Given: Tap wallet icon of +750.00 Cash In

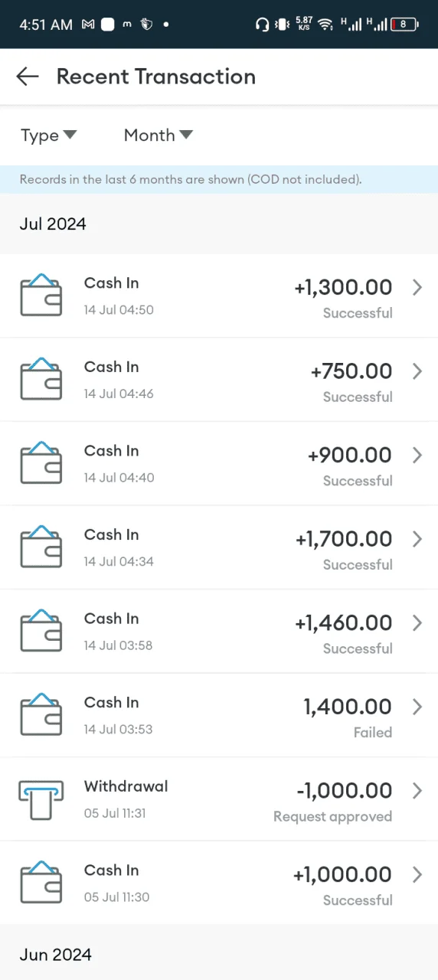Looking at the screenshot, I should point(41,380).
